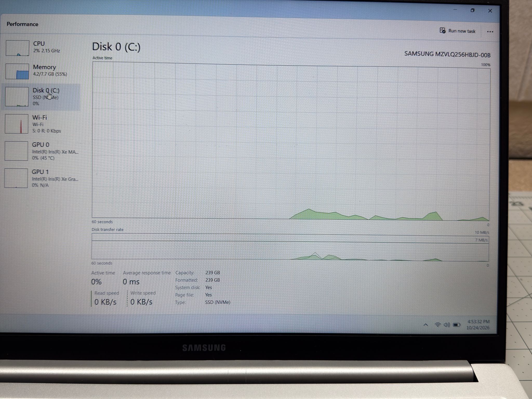Viewport: 532px width, 399px height.
Task: Click the Page file Yes value
Action: pos(208,295)
